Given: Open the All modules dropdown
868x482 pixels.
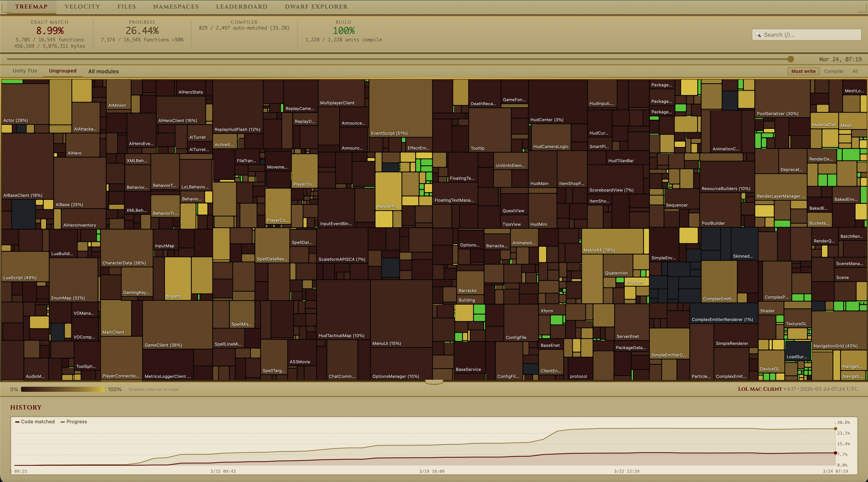Looking at the screenshot, I should (x=103, y=71).
